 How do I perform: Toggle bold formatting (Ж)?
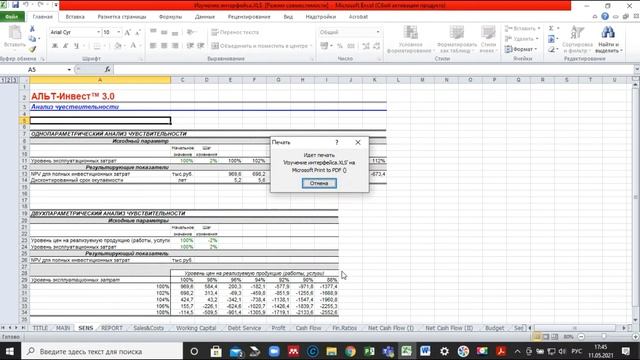pos(55,46)
